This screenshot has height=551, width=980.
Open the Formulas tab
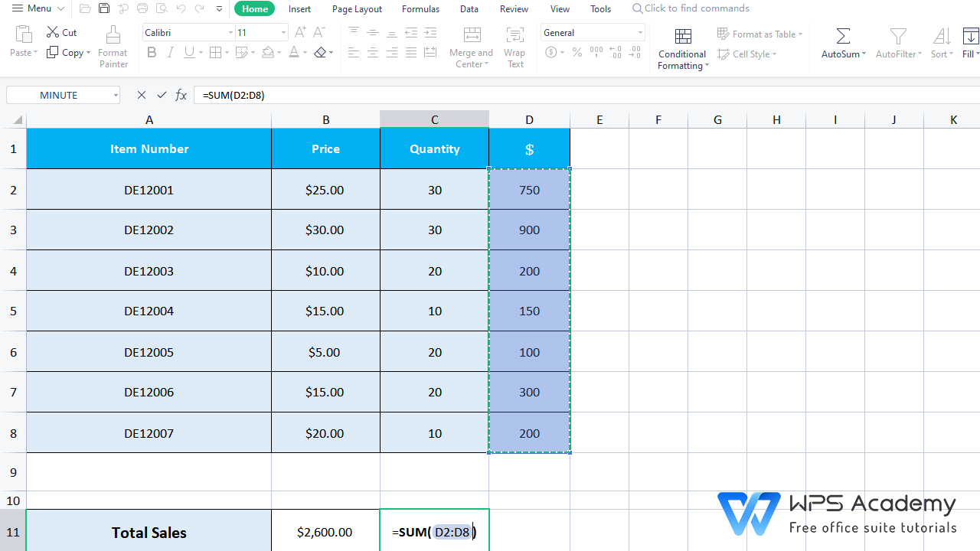coord(420,9)
